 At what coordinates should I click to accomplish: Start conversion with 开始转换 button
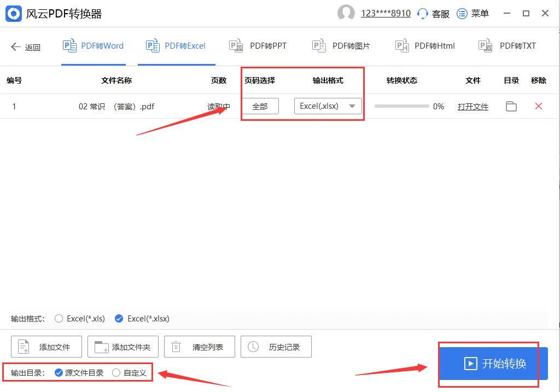[x=493, y=364]
